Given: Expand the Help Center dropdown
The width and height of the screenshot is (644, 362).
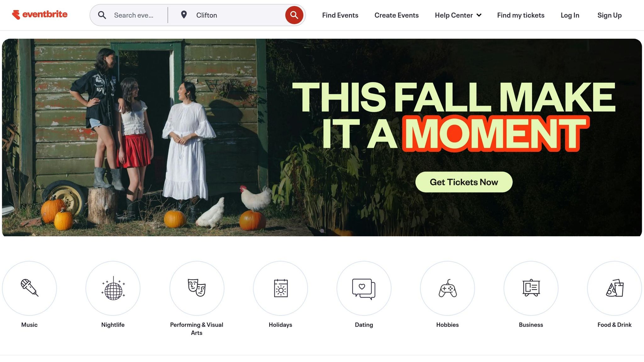Looking at the screenshot, I should pos(458,15).
